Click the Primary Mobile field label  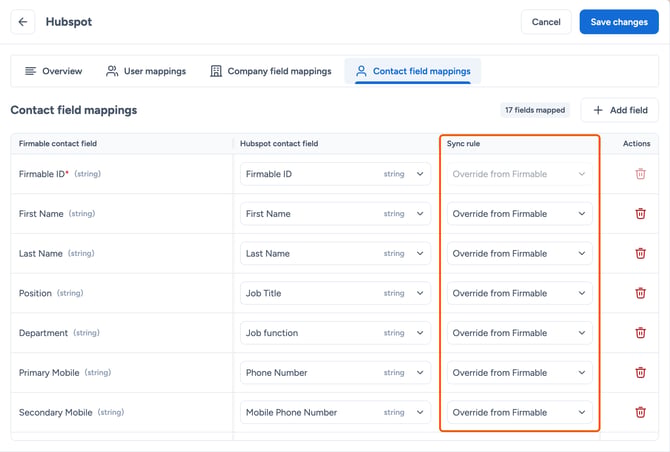[x=49, y=373]
